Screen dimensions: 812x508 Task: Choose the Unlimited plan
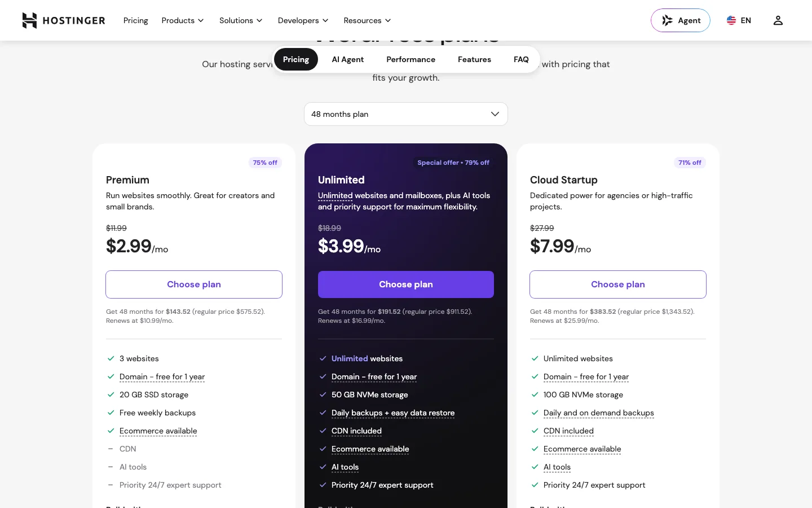pos(406,284)
